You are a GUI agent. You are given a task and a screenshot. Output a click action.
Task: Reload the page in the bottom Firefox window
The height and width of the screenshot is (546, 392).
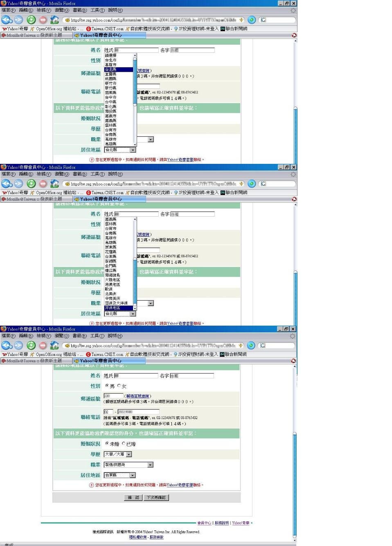(x=31, y=345)
